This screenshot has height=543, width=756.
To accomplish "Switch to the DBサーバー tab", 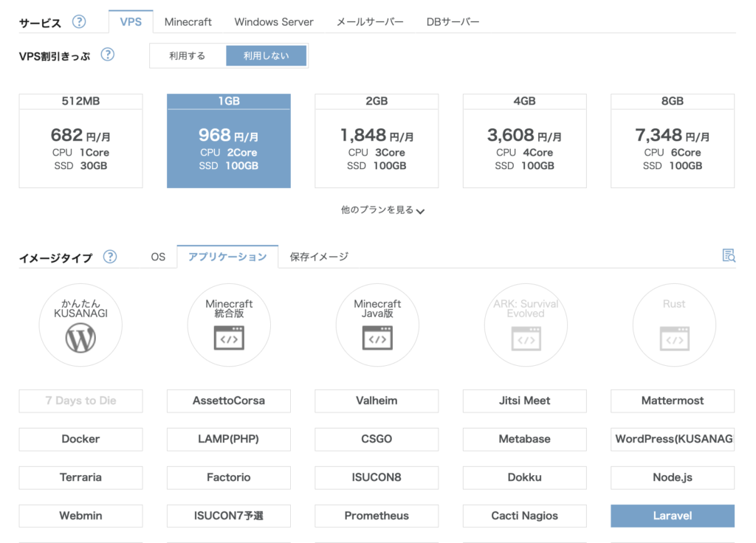I will pos(453,21).
